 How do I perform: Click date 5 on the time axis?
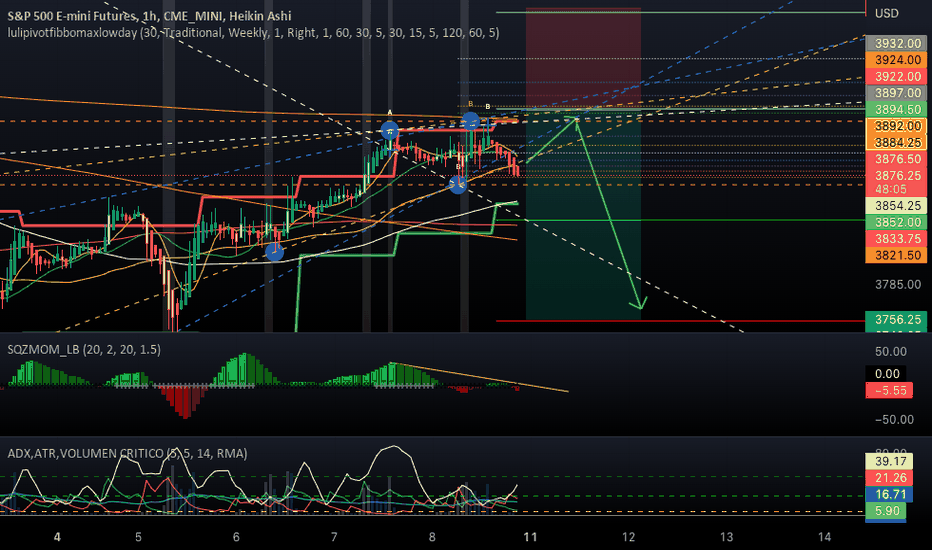pos(138,537)
